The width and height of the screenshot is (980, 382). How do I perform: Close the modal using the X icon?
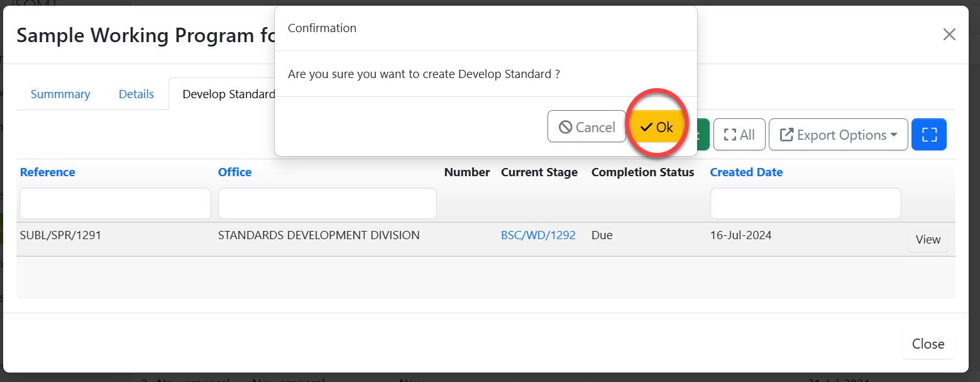click(949, 35)
